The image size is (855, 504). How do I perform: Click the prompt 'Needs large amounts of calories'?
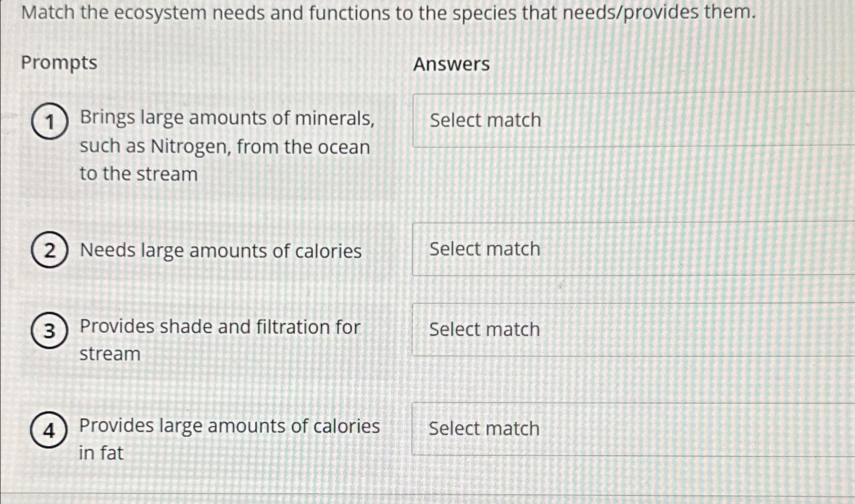(220, 250)
